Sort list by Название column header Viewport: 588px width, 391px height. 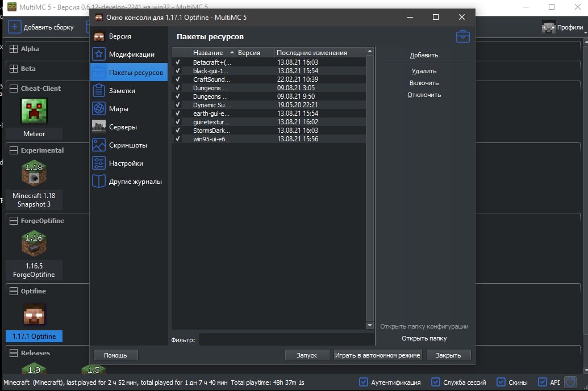[213, 52]
